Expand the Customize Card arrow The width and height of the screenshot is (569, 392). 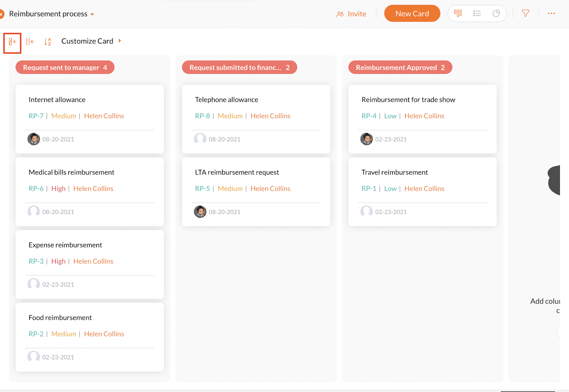point(120,41)
